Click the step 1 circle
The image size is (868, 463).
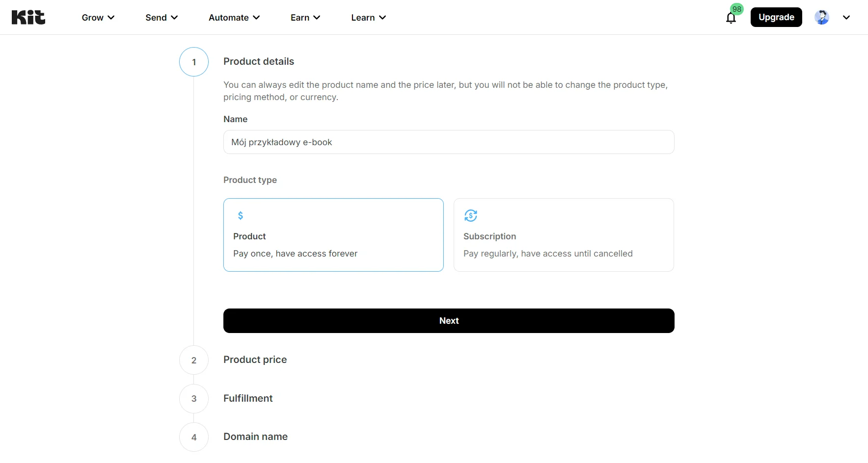[194, 62]
